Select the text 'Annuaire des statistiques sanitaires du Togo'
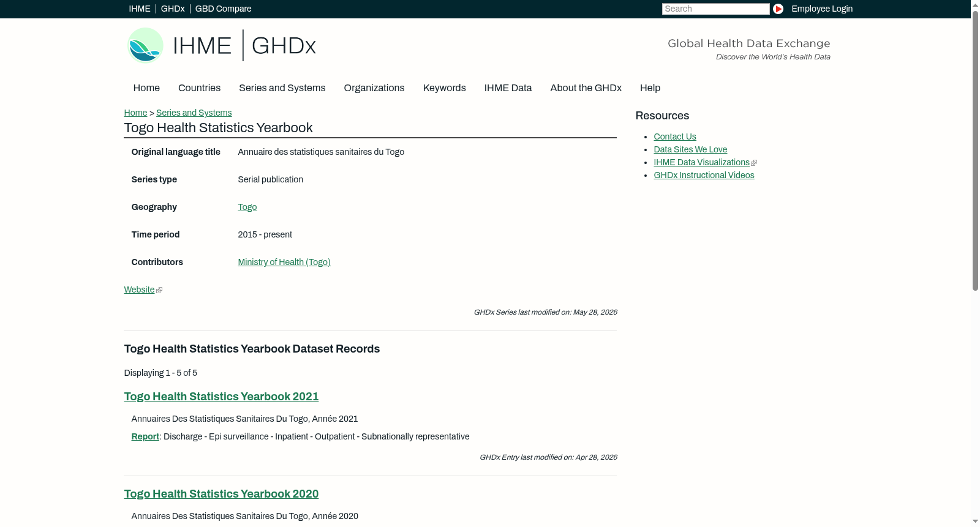 [321, 152]
